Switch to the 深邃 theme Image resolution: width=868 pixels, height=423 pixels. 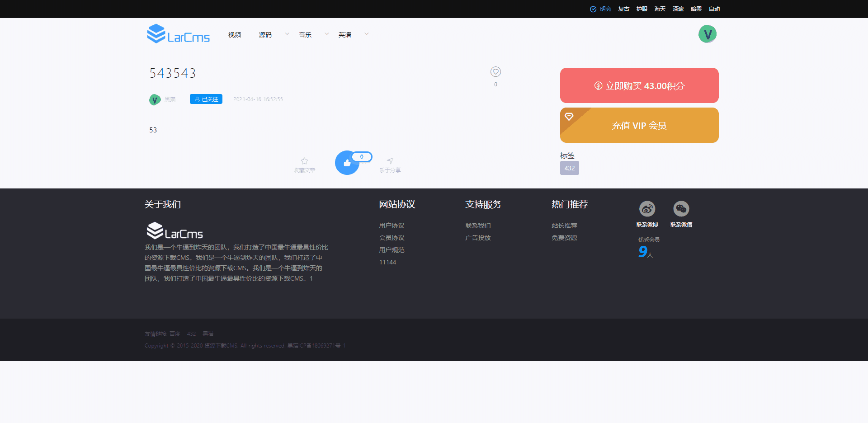point(678,9)
